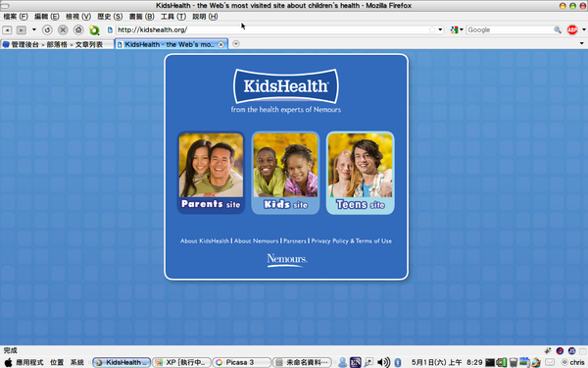Open Privacy Policy & Terms of Use link

click(352, 241)
